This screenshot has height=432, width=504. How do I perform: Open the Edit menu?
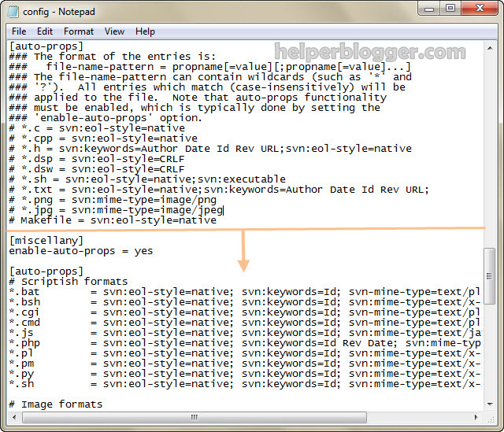coord(45,31)
